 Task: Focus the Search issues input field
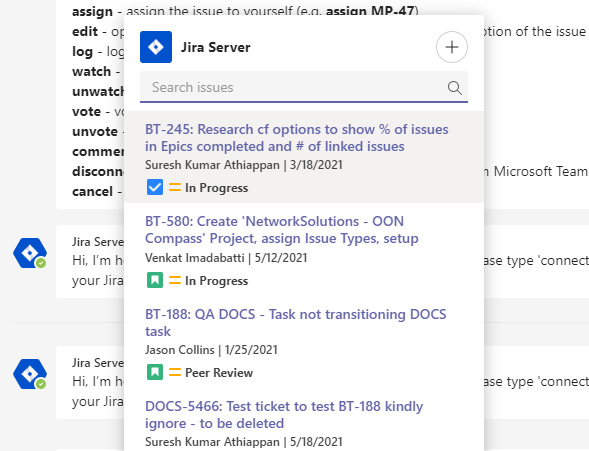click(x=304, y=87)
